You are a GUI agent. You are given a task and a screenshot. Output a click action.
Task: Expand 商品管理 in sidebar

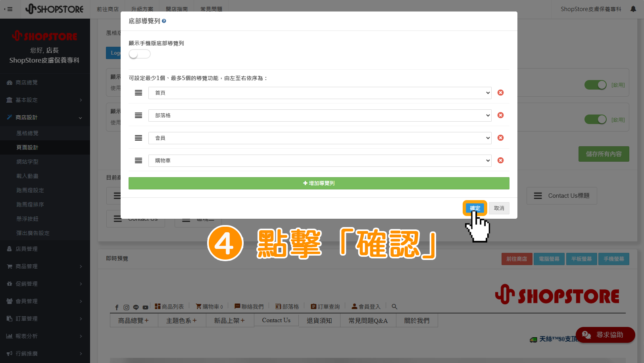point(45,266)
